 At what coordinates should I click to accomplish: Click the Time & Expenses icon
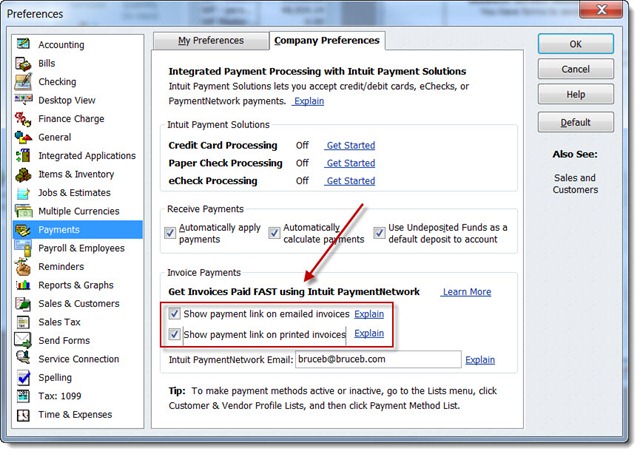pyautogui.click(x=23, y=415)
